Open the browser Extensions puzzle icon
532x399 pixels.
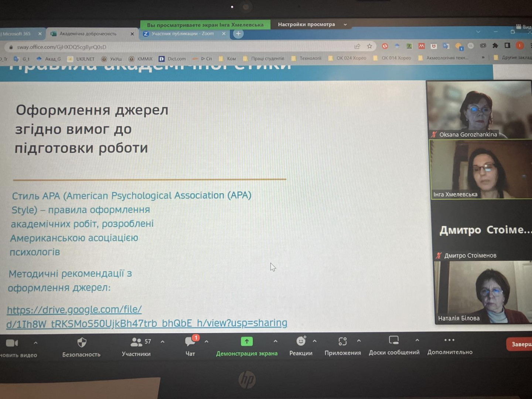(x=495, y=45)
